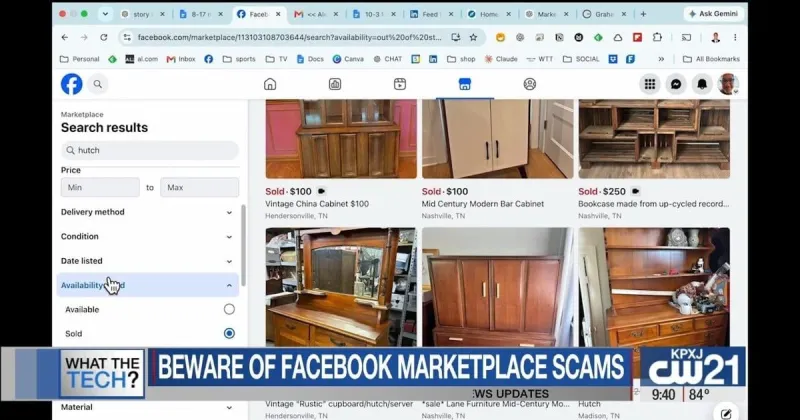Click the new message compose icon at bottom right

click(726, 413)
